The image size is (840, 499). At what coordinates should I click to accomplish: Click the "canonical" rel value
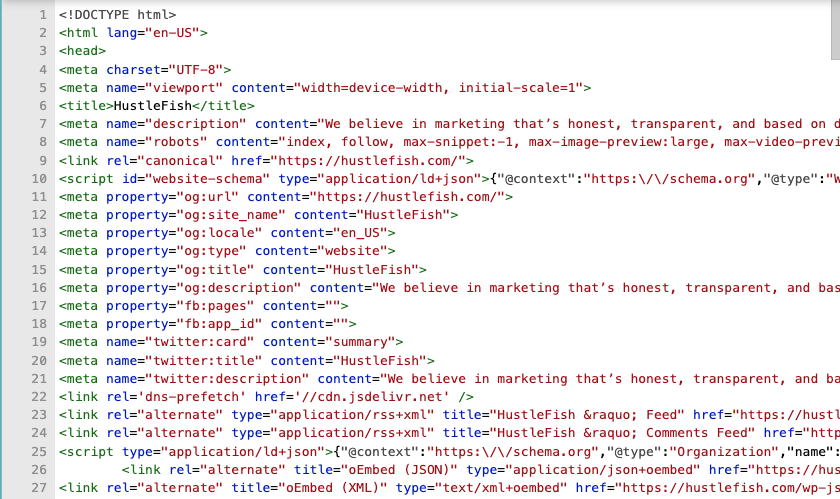coord(180,160)
